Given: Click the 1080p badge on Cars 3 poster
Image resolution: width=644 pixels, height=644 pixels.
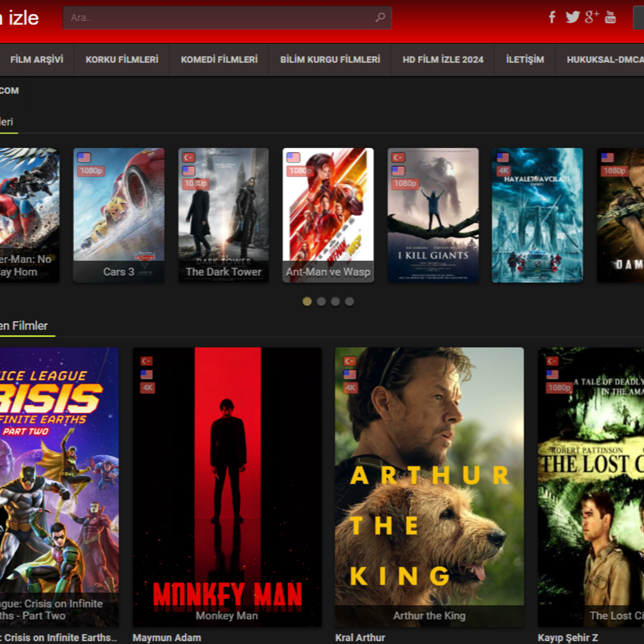Looking at the screenshot, I should (x=91, y=171).
